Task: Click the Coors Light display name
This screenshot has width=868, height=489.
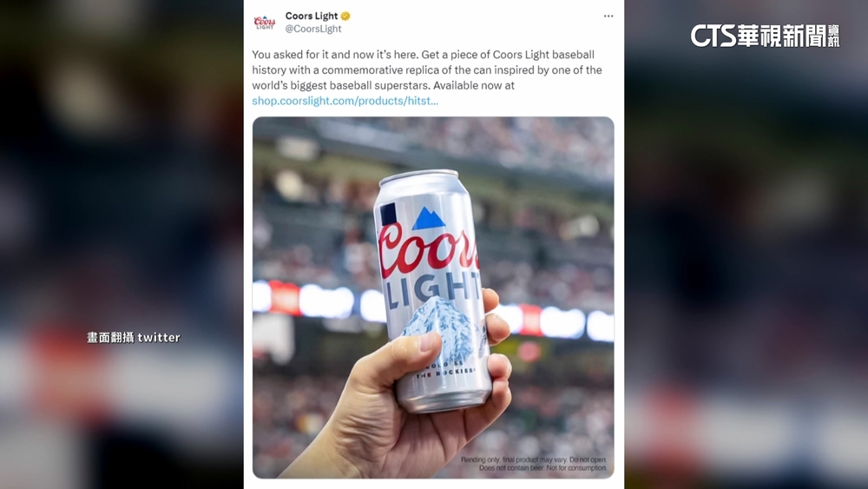Action: 312,16
